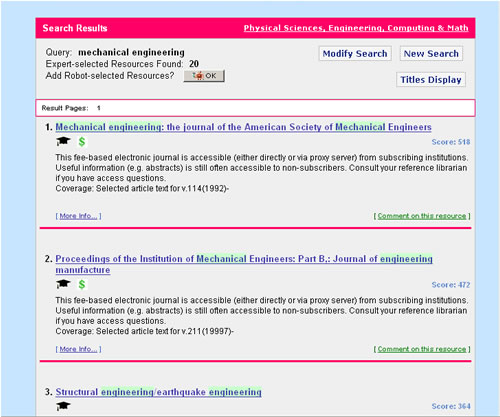Click Coverage text for v.211(19997)-
Image resolution: width=500 pixels, height=417 pixels.
pyautogui.click(x=145, y=331)
